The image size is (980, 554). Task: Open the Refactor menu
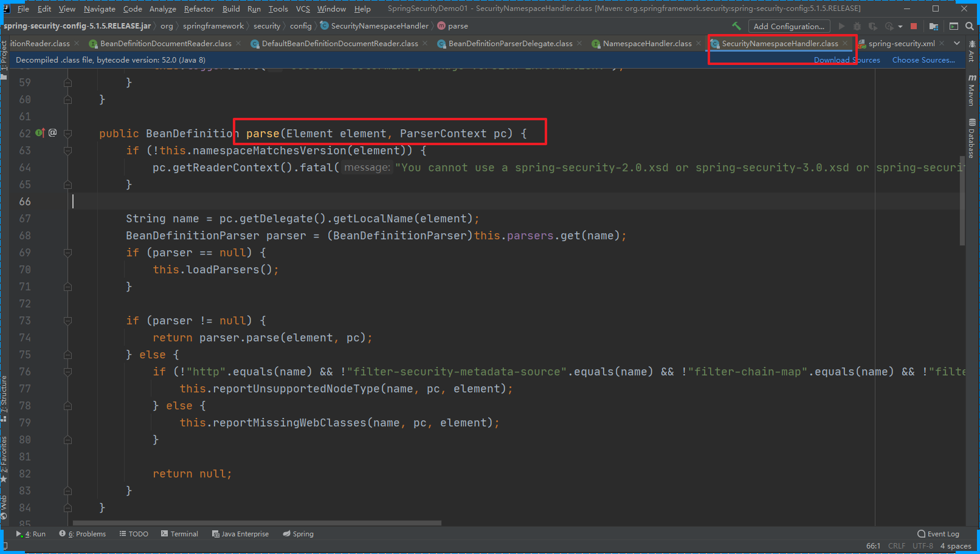point(199,9)
